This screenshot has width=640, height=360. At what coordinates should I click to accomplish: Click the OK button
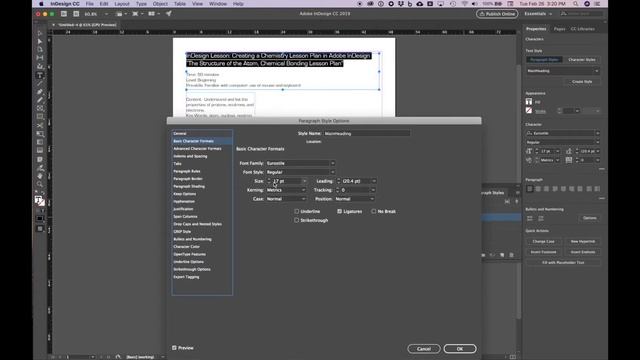click(x=460, y=349)
